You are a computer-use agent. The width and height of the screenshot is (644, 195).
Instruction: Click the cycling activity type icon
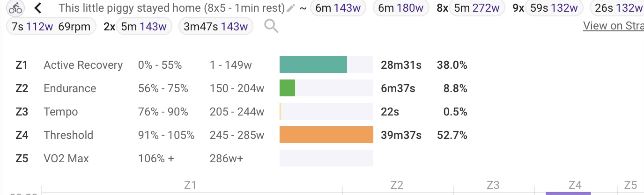(x=15, y=8)
